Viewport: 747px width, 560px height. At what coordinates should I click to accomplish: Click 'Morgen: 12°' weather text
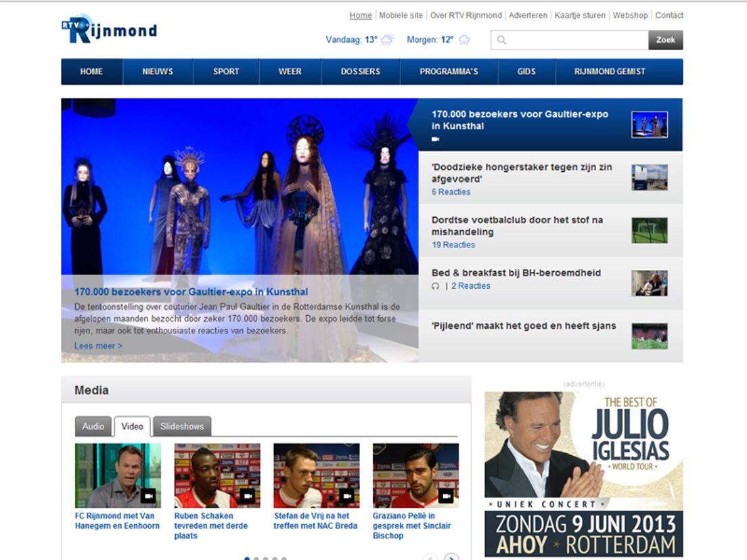[430, 40]
